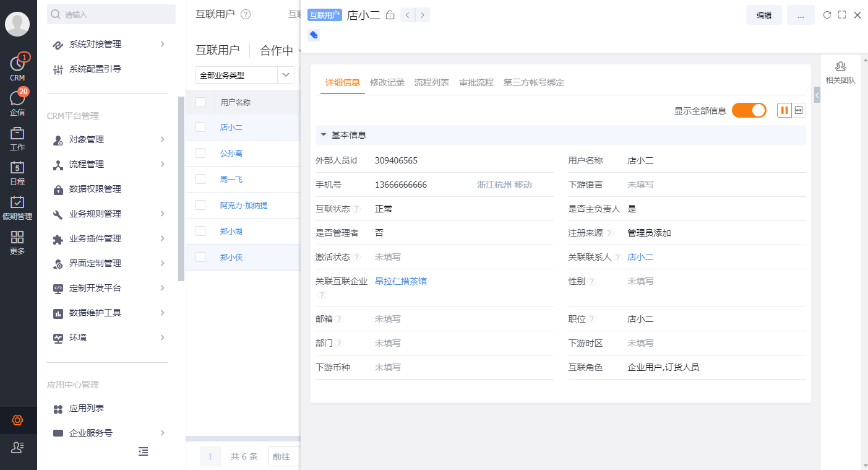Viewport: 868px width, 470px height.
Task: Select the 详细信息 tab
Action: point(343,82)
